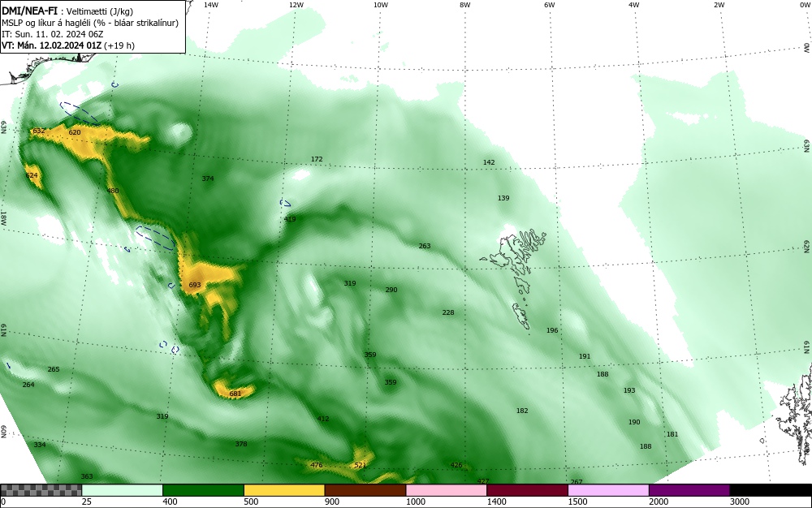Screen dimensions: 812x508
Task: Click the 172 value label
Action: point(317,159)
